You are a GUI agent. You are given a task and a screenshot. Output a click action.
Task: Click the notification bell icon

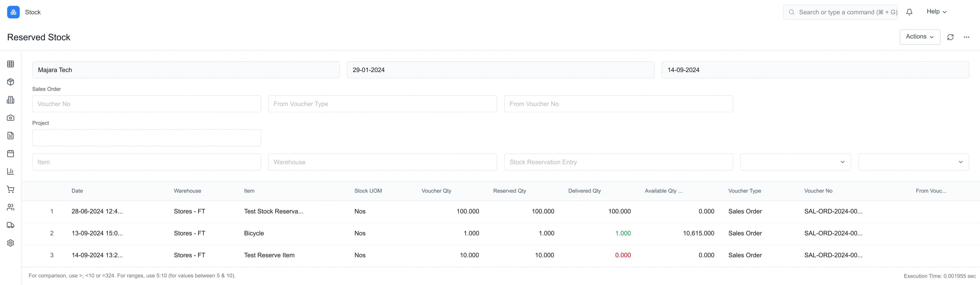pos(909,12)
